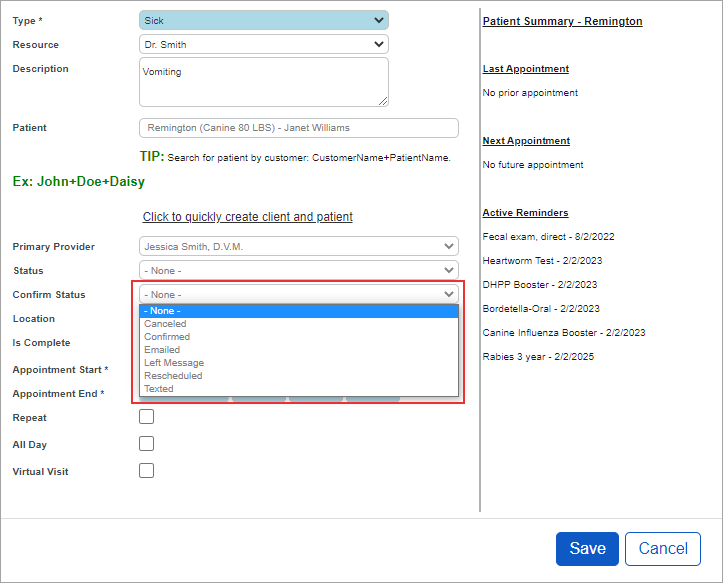
Task: Click the DHPP Booster reminder
Action: pos(539,285)
